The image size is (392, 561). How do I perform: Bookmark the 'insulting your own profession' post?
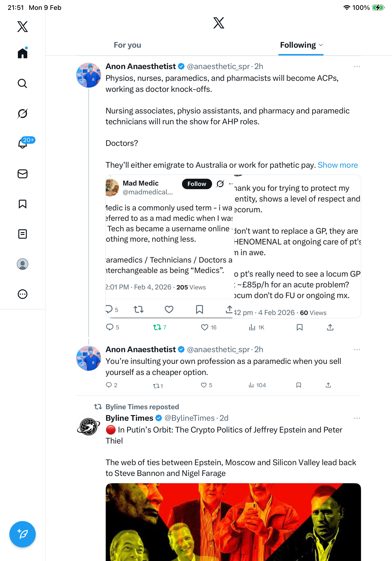298,385
